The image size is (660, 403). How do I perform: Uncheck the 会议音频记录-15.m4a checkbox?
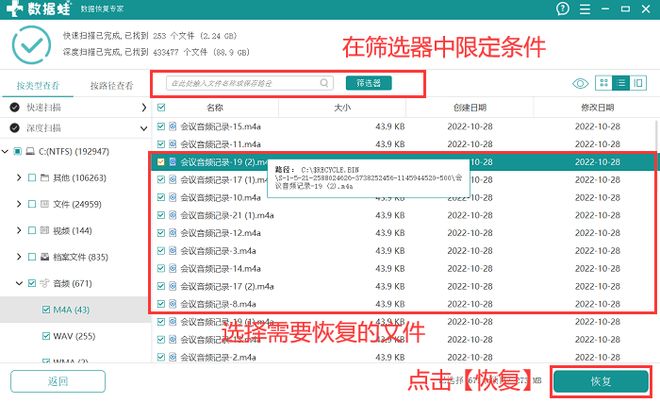point(159,126)
